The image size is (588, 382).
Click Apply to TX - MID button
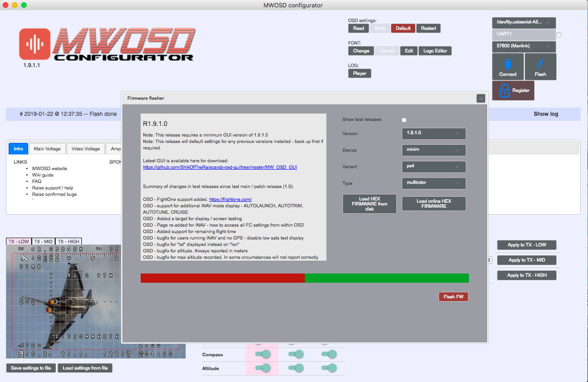[526, 260]
